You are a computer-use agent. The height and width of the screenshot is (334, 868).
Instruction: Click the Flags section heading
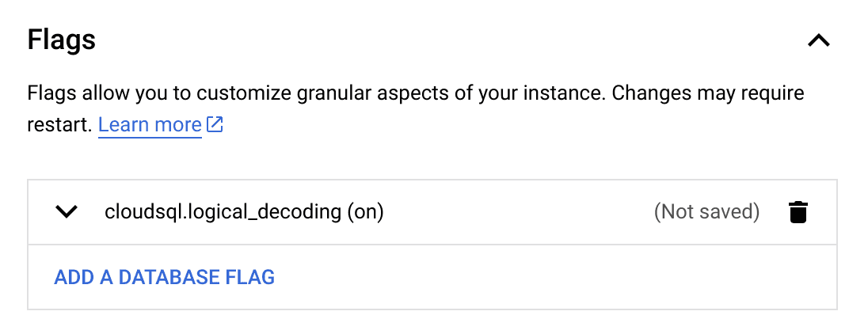(x=62, y=40)
